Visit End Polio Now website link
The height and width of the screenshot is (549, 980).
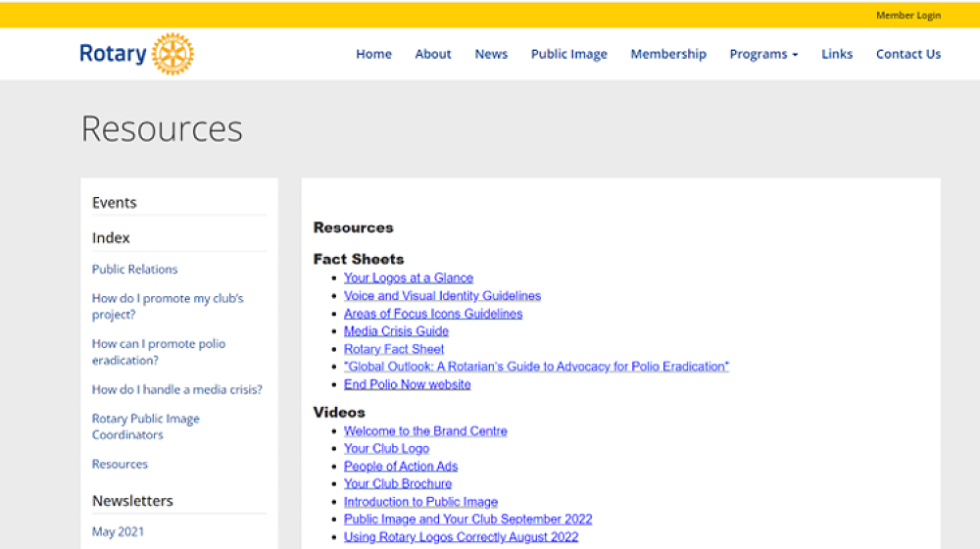coord(407,384)
